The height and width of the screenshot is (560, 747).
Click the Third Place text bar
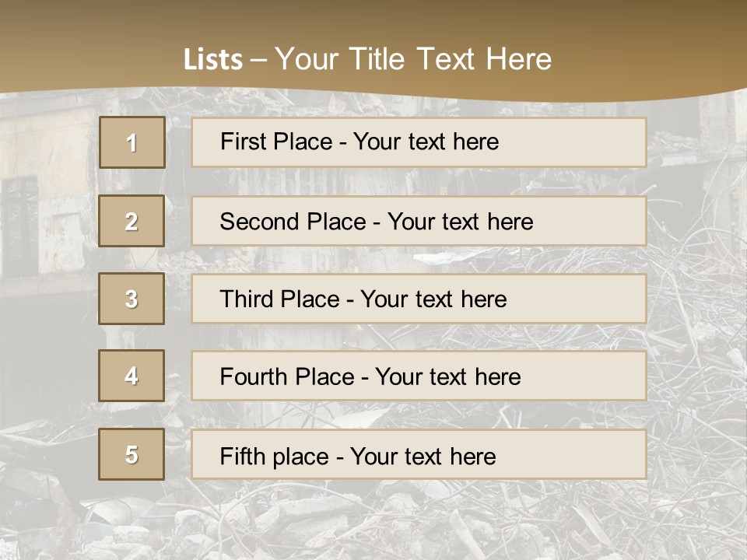coord(419,299)
